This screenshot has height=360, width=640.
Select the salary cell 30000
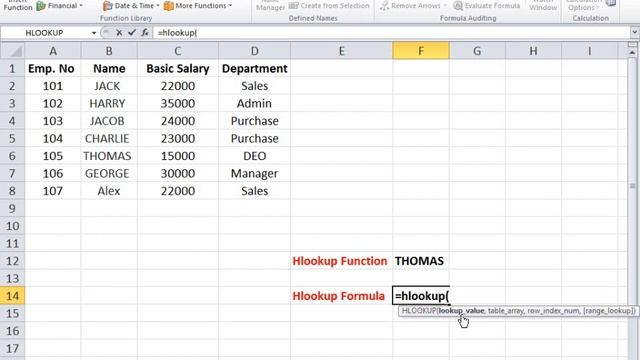pos(178,173)
